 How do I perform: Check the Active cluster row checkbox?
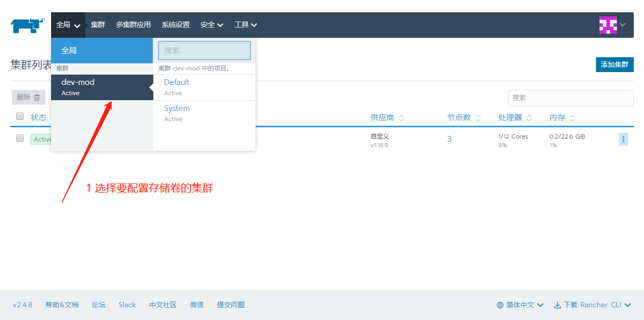19,138
